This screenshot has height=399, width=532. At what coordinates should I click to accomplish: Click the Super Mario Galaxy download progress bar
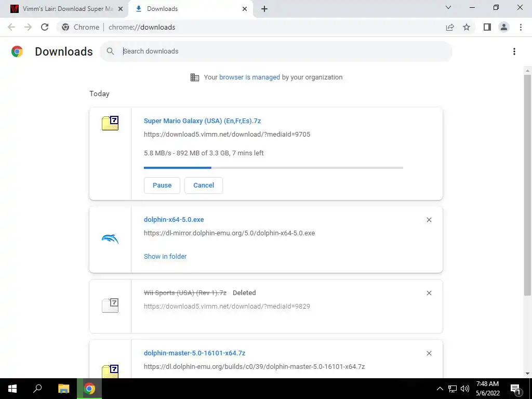click(273, 168)
